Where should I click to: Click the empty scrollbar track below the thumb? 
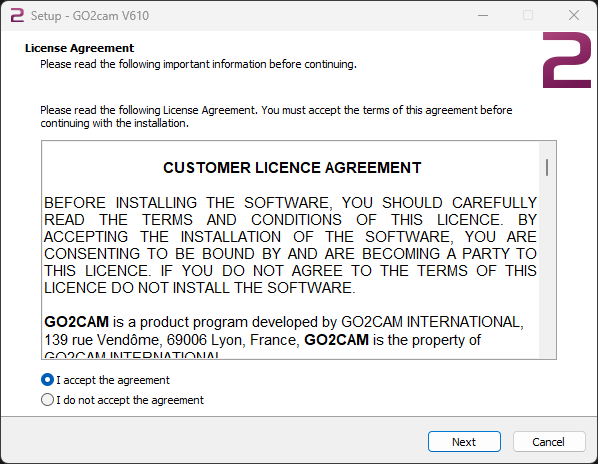(547, 267)
